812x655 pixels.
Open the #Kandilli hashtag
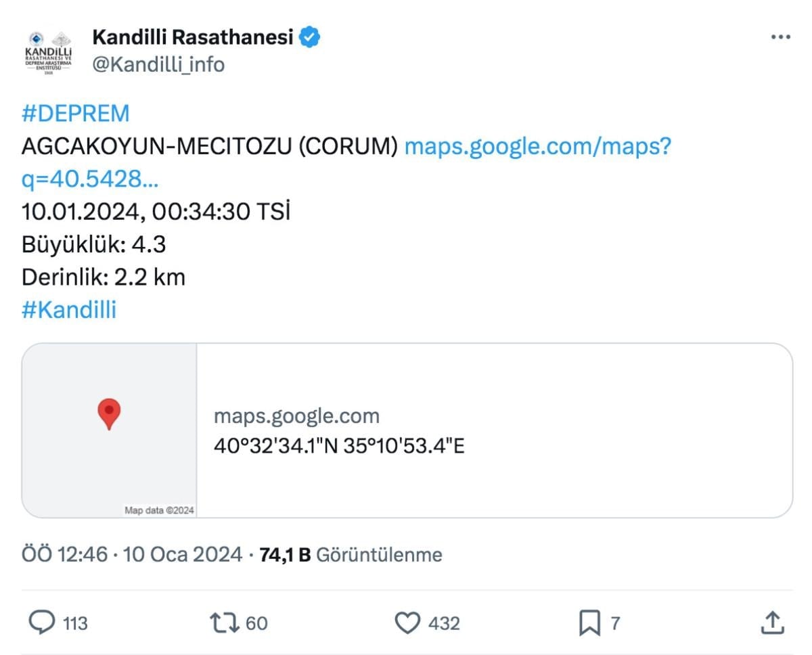69,310
